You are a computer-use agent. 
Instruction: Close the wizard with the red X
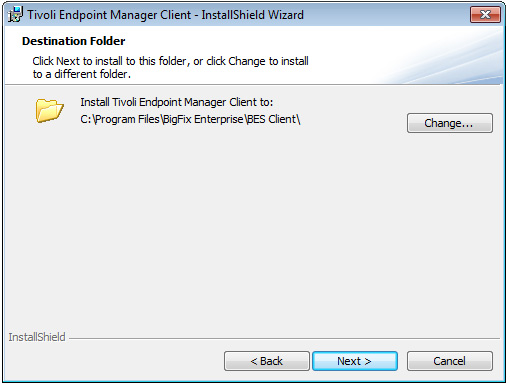[x=485, y=15]
